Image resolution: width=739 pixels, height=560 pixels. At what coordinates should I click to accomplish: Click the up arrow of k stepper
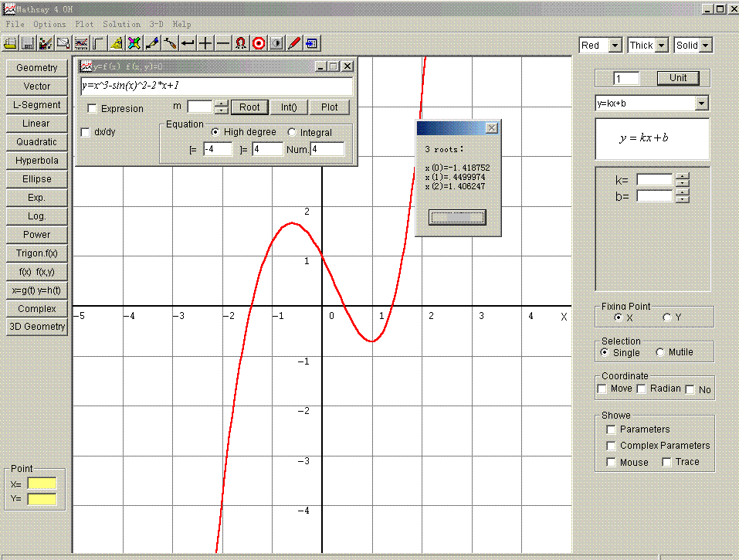tap(682, 176)
